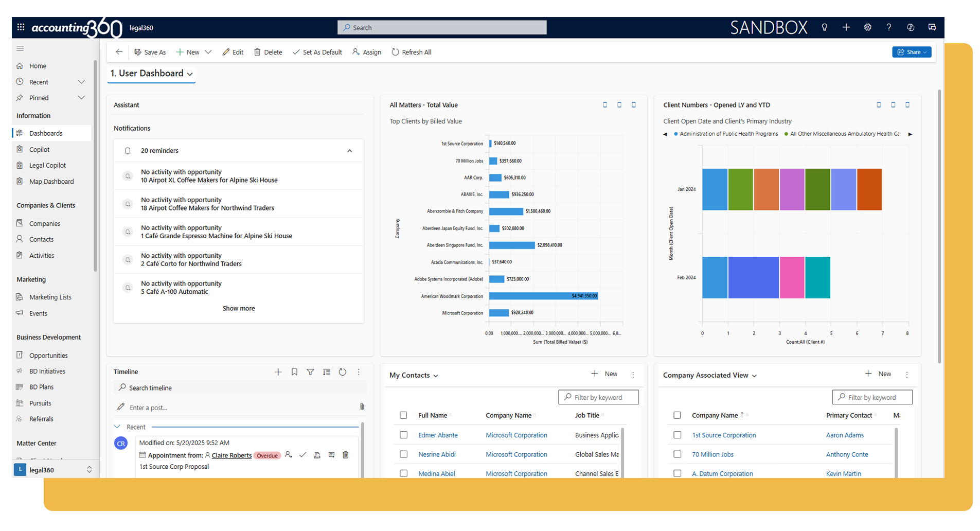This screenshot has height=531, width=980.
Task: Delete the appointment using trash icon
Action: pos(346,455)
